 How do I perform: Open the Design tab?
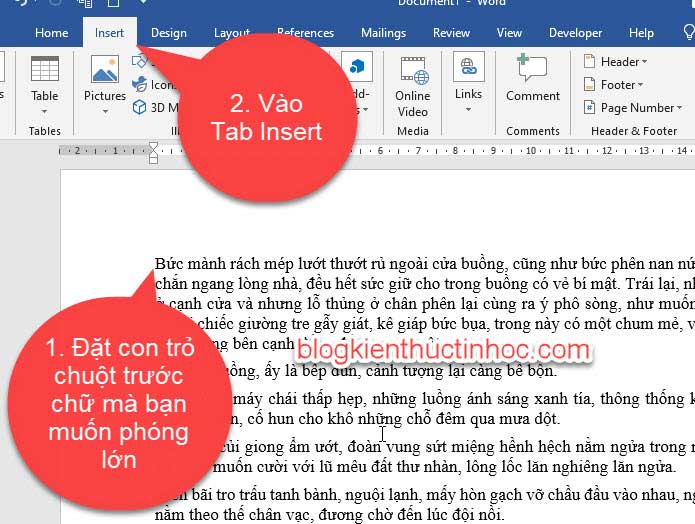168,33
